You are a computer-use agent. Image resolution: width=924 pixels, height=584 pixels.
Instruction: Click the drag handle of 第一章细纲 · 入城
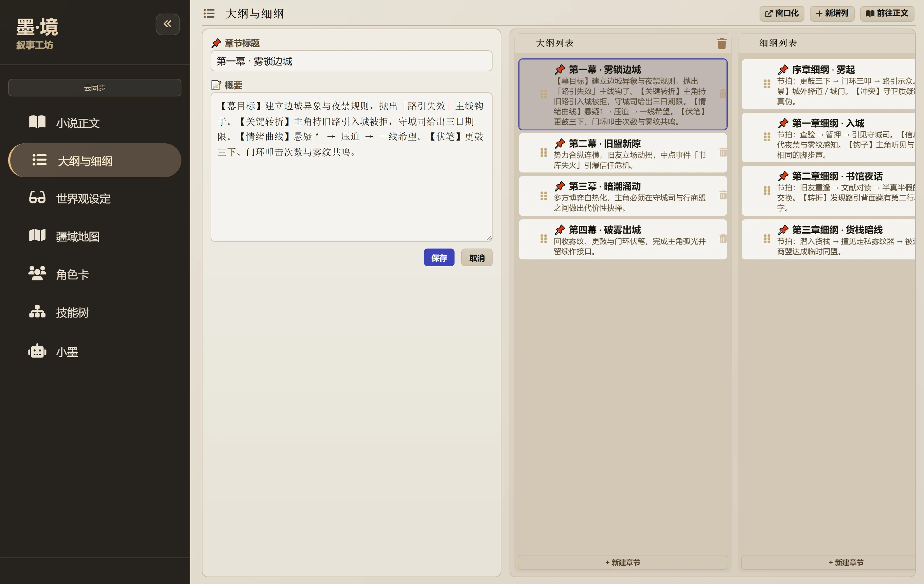(x=767, y=137)
